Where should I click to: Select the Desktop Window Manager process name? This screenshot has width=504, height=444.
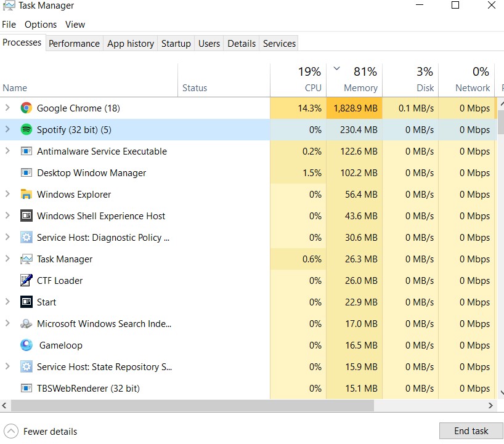[91, 173]
